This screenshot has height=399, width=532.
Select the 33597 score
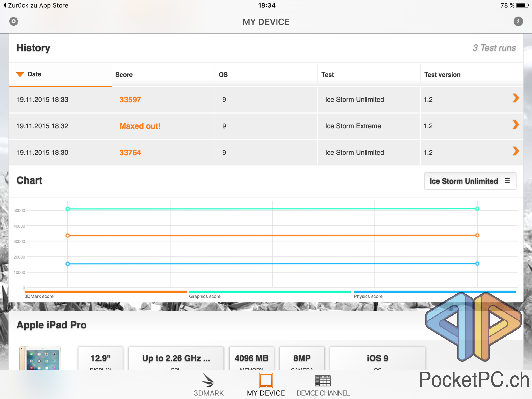coord(130,100)
